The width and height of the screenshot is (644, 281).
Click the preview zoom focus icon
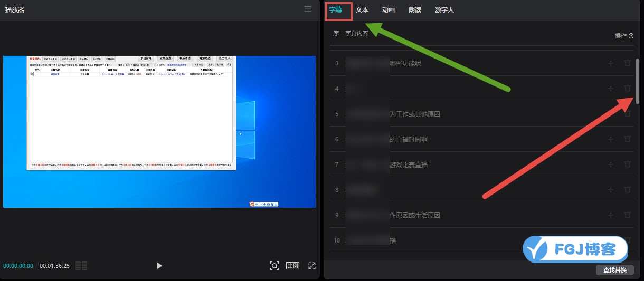point(274,266)
